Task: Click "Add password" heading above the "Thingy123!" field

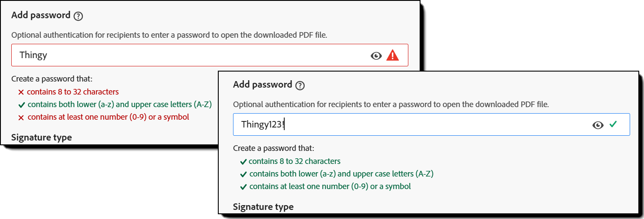Action: (263, 85)
